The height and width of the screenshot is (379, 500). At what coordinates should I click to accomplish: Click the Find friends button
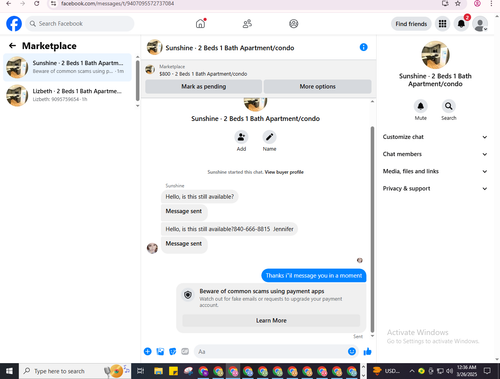[x=411, y=24]
